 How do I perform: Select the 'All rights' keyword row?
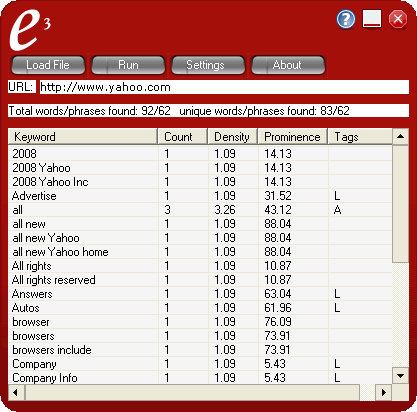tap(200, 266)
